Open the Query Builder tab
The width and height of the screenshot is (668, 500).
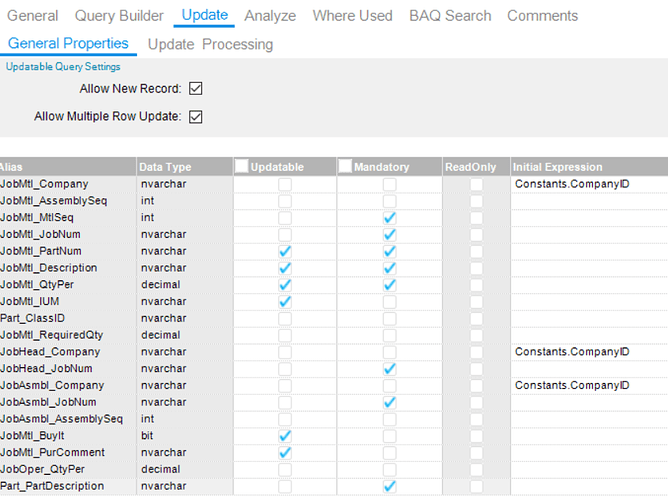[x=119, y=16]
